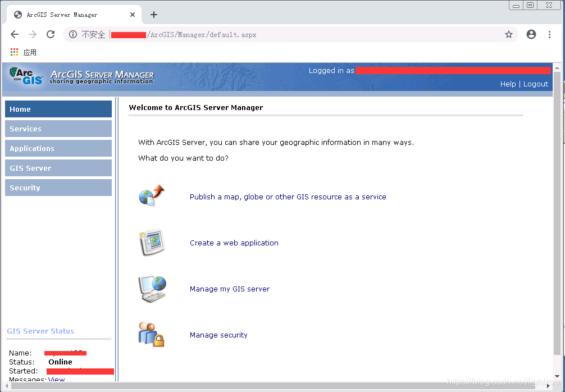Image resolution: width=565 pixels, height=392 pixels.
Task: Click the horizontal scrollbar left arrow
Action: [x=7, y=386]
